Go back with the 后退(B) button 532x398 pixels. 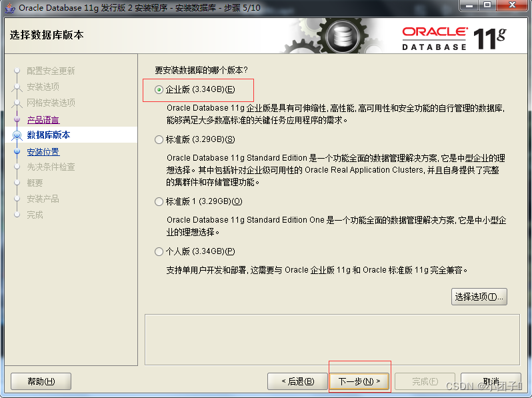click(x=297, y=381)
